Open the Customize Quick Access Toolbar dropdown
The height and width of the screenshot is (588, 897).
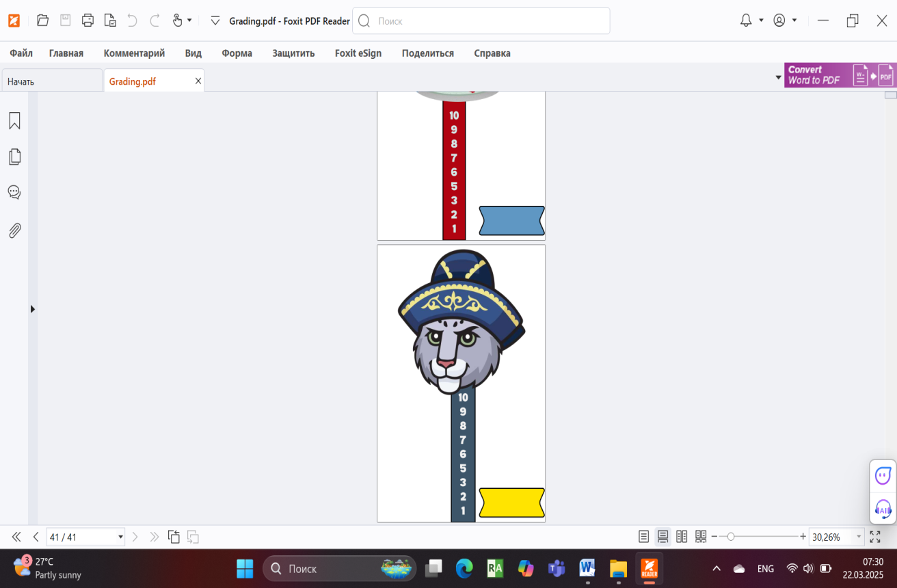215,21
